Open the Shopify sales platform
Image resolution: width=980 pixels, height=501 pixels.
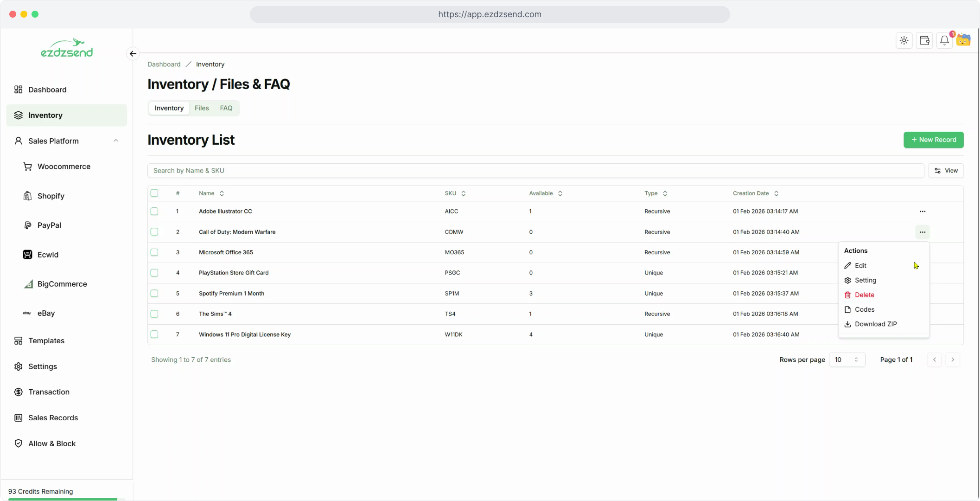[51, 196]
